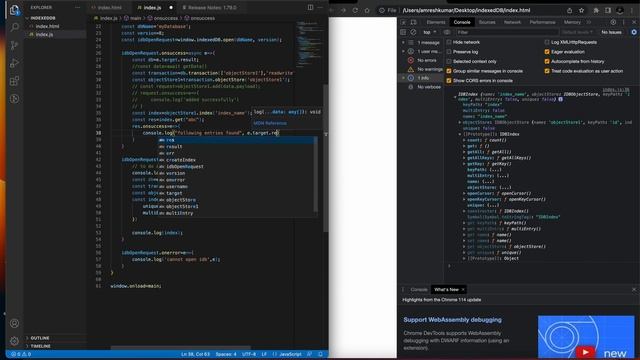
Task: Switch to the Release Notes 1.79.0 tab
Action: (x=212, y=7)
